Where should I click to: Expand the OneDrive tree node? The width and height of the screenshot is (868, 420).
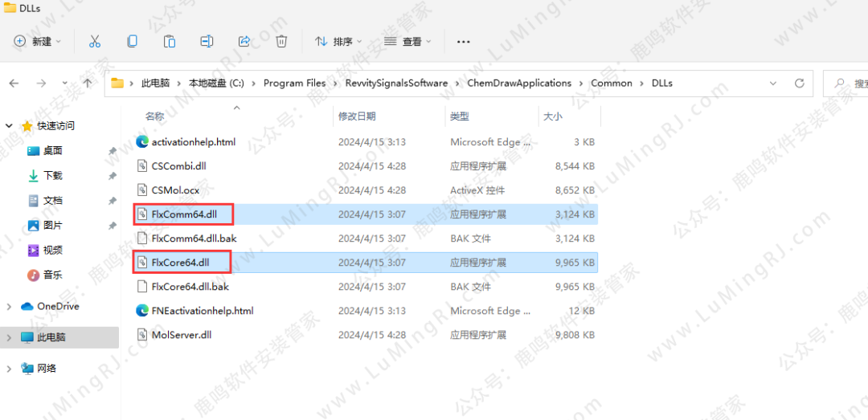click(10, 307)
